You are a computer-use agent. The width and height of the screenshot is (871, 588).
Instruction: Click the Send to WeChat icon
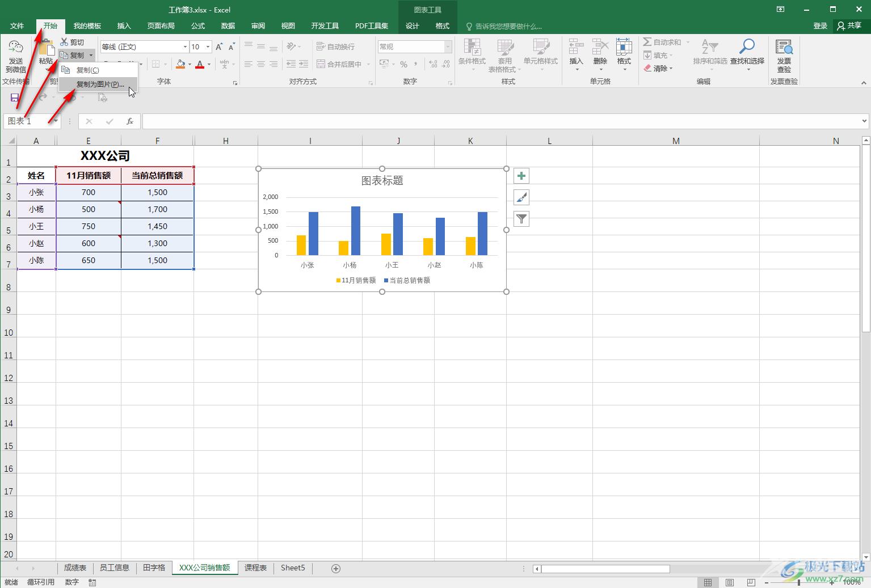15,48
